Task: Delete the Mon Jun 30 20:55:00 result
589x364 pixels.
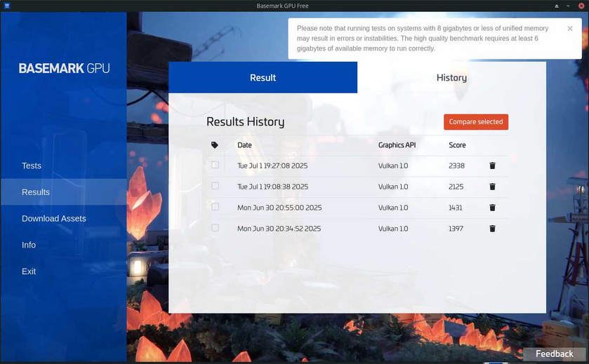Action: tap(492, 208)
